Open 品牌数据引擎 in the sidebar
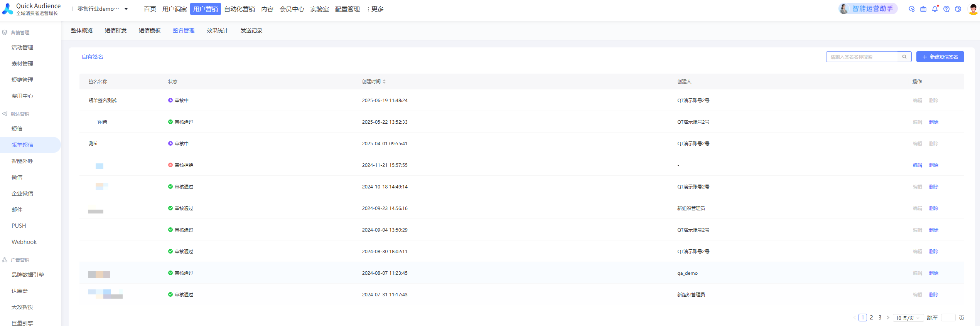 pyautogui.click(x=28, y=275)
